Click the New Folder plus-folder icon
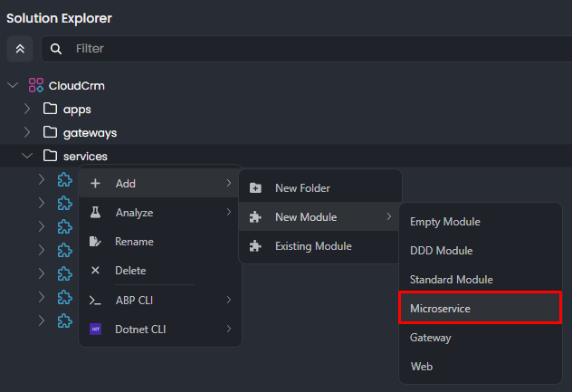Image resolution: width=572 pixels, height=392 pixels. 255,188
